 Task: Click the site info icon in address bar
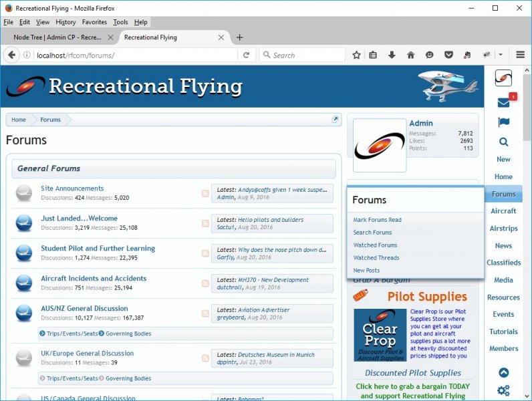27,55
